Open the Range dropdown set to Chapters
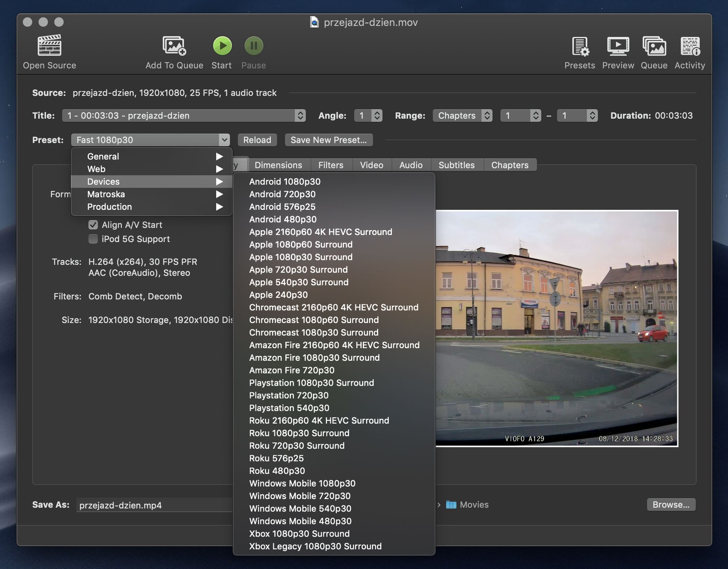This screenshot has width=728, height=569. click(462, 115)
